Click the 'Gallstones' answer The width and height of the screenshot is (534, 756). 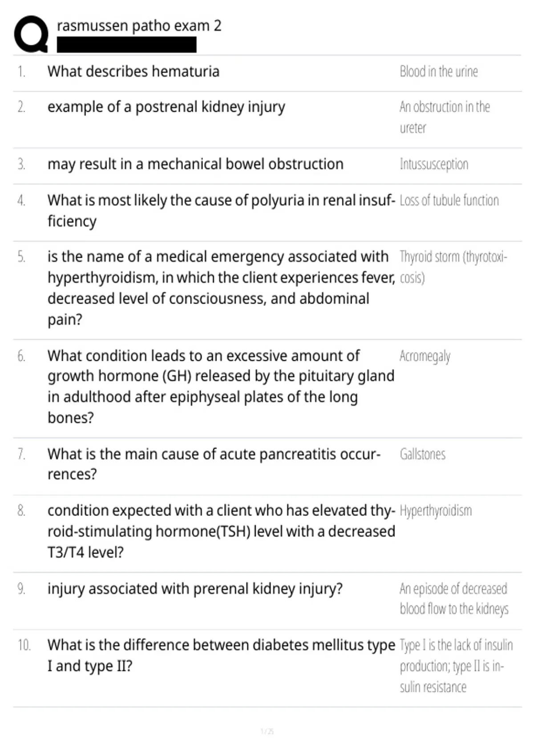click(x=422, y=454)
